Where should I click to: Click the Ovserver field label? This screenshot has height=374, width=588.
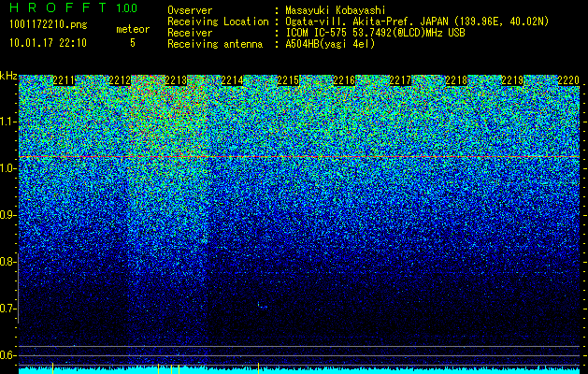[x=190, y=10]
